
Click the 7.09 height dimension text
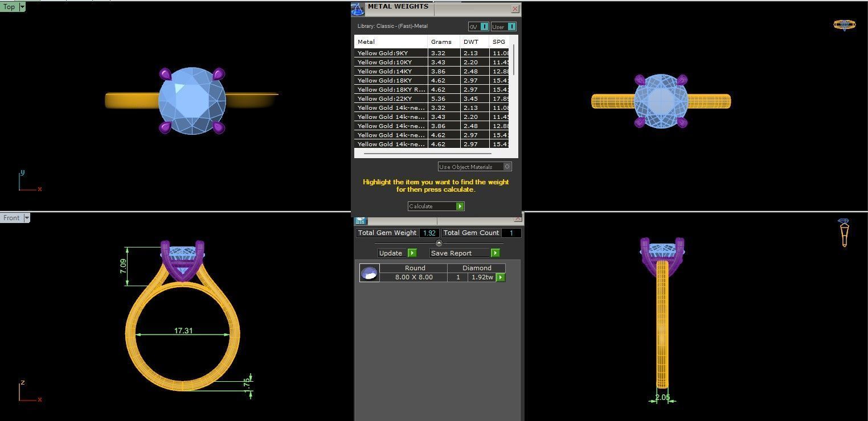click(124, 266)
